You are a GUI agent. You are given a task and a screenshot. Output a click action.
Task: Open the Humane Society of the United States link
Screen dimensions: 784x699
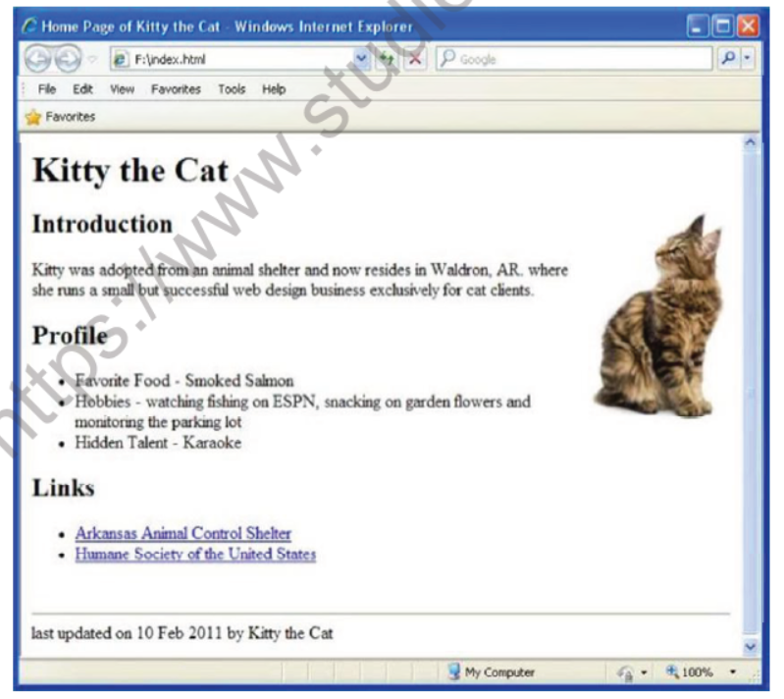195,554
